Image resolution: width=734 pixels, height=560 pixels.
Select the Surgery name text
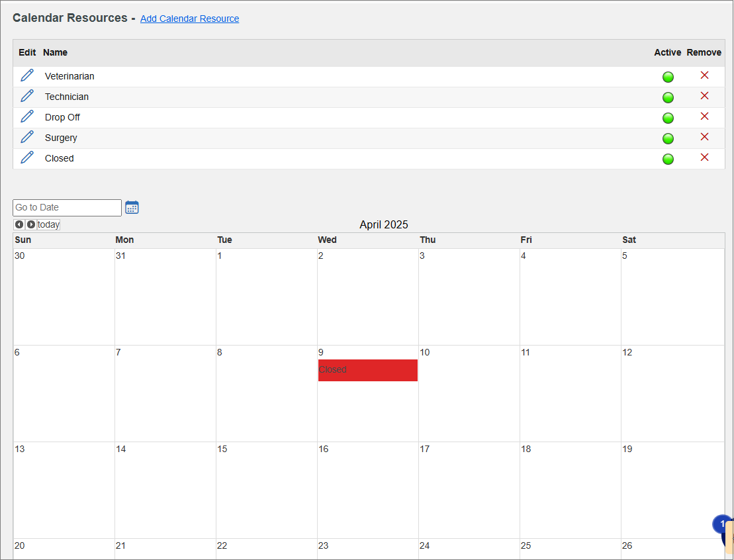click(x=61, y=138)
